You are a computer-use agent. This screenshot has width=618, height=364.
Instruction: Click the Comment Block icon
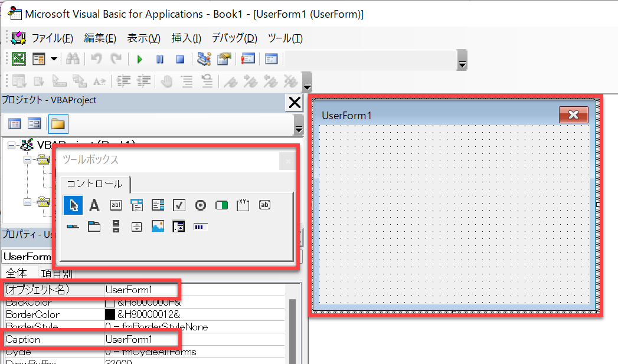click(x=187, y=81)
